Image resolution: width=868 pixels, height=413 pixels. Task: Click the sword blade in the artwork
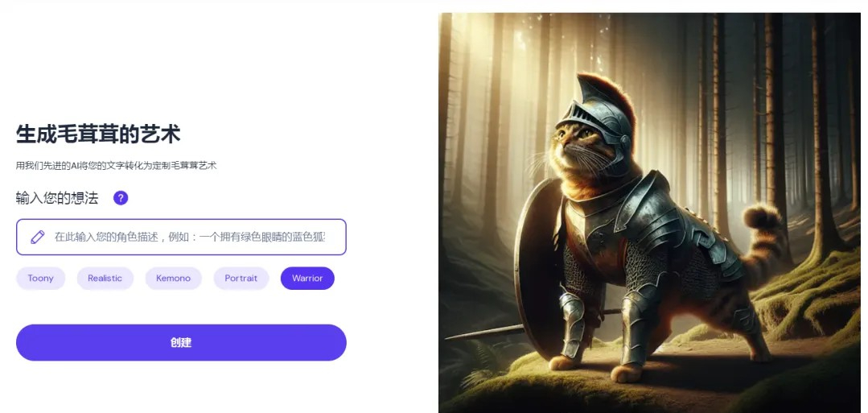click(x=483, y=332)
